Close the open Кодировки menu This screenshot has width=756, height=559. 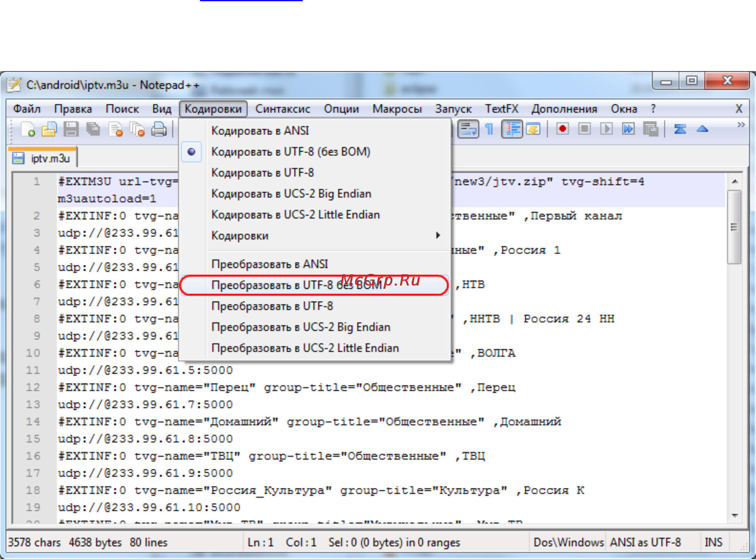coord(213,109)
